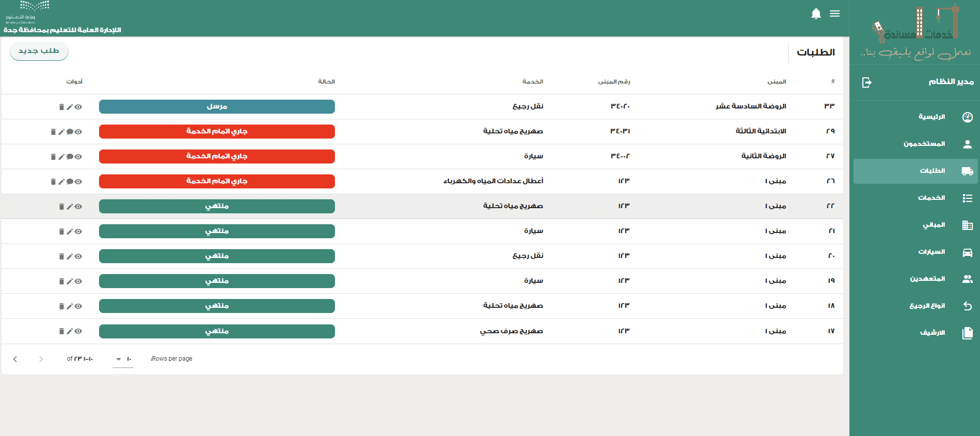Click the الحالة column header
980x436 pixels.
click(326, 81)
